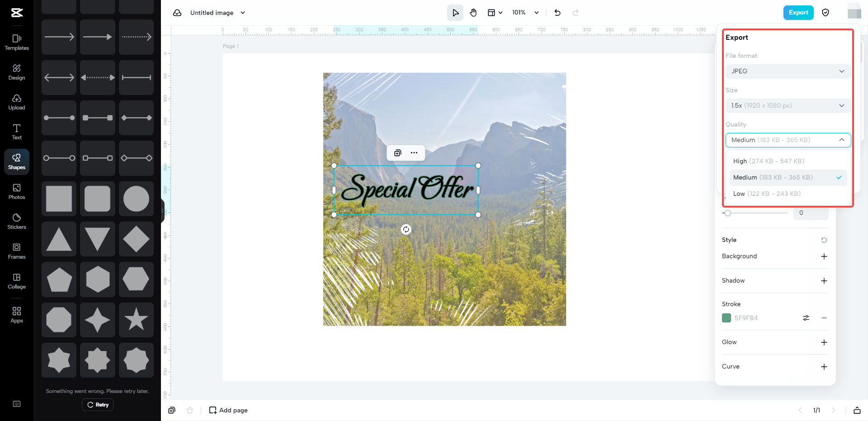
Task: Add a Glow effect
Action: click(824, 342)
